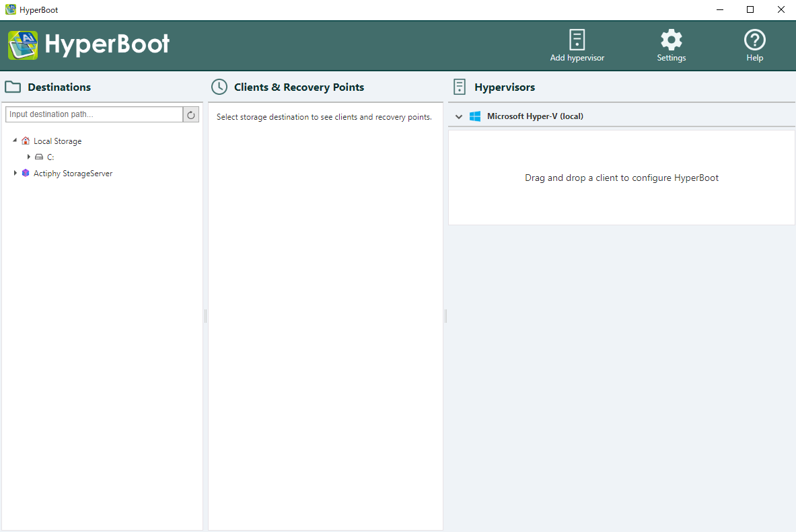796x532 pixels.
Task: Click the C: drive icon
Action: [x=39, y=157]
